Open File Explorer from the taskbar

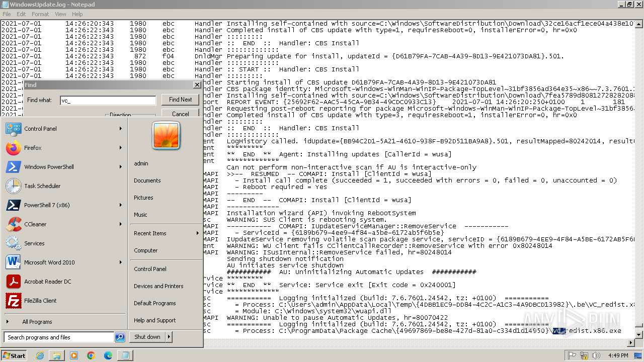point(57,355)
